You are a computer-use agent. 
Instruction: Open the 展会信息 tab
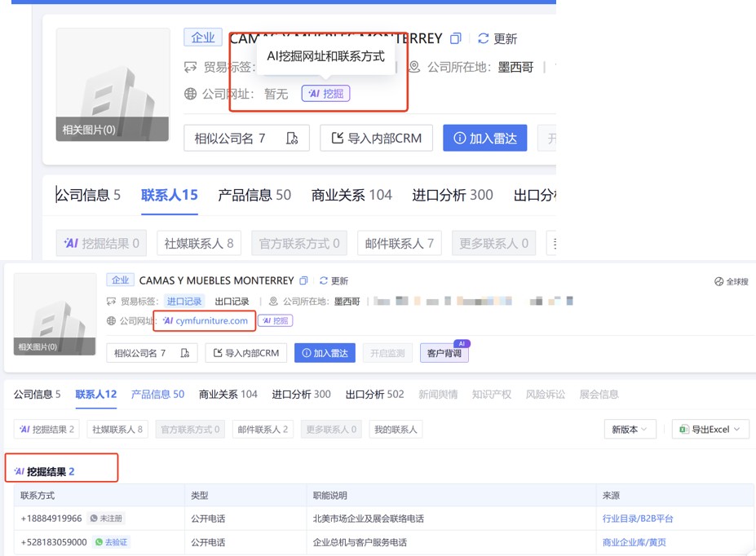point(599,394)
